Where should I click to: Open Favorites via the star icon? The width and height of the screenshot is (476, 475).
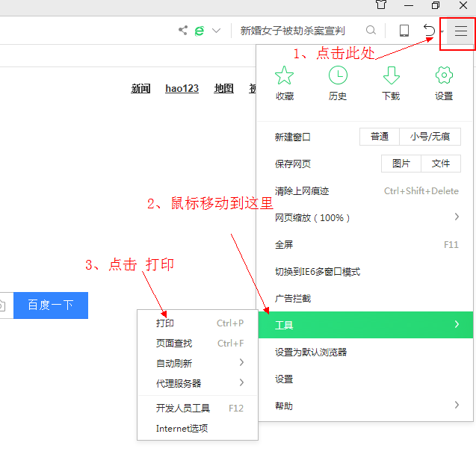pyautogui.click(x=284, y=82)
